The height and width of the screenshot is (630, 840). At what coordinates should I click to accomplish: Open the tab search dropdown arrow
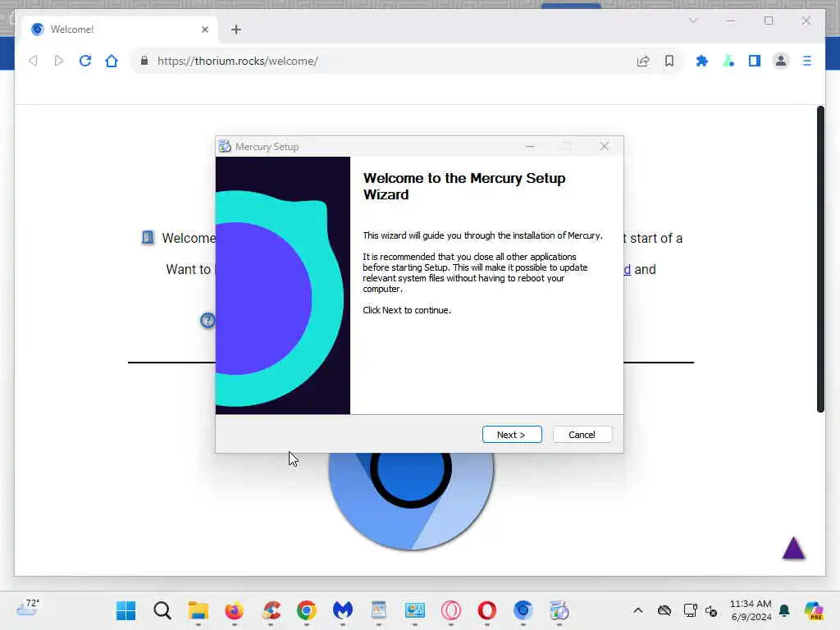click(692, 21)
